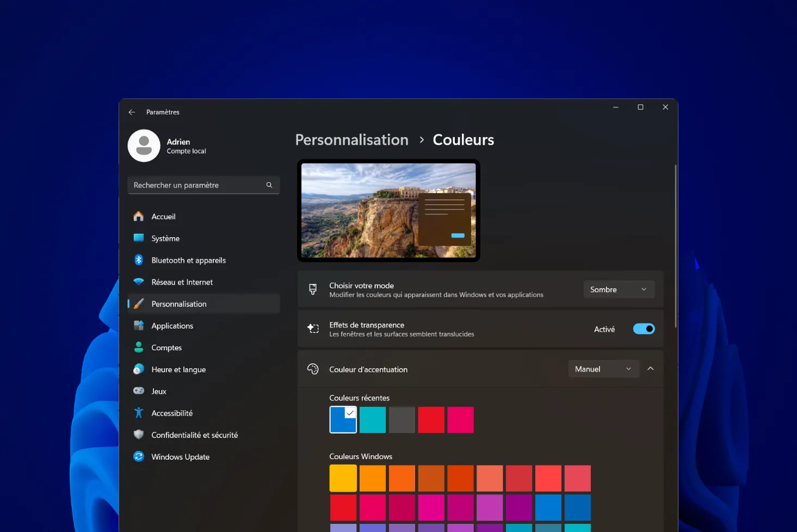797x532 pixels.
Task: Go to Windows Update
Action: [x=203, y=456]
